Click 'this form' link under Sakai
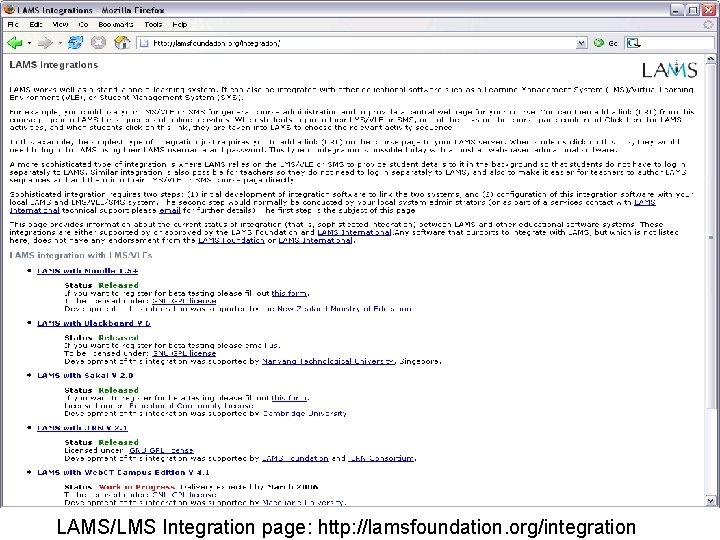The height and width of the screenshot is (540, 720). pyautogui.click(x=289, y=398)
